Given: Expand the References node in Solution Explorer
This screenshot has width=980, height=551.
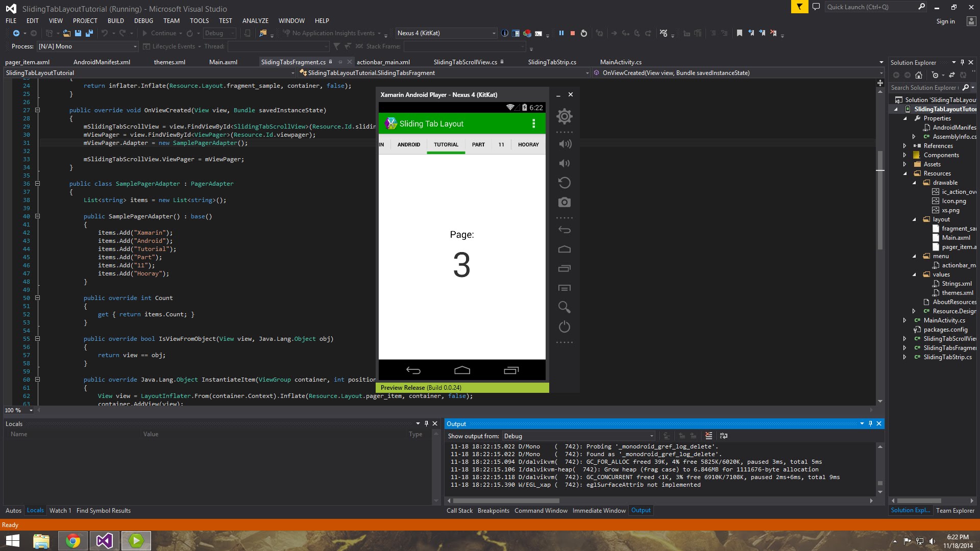Looking at the screenshot, I should (904, 146).
